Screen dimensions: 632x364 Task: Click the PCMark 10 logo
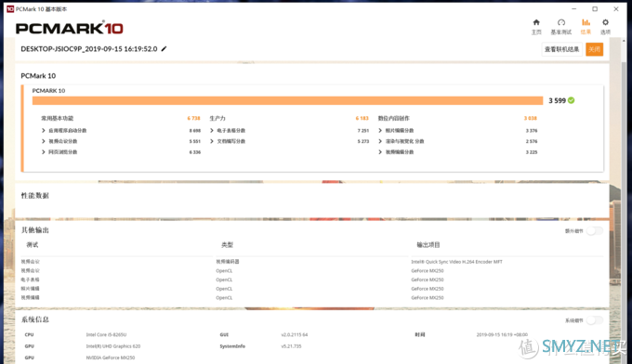(x=70, y=28)
